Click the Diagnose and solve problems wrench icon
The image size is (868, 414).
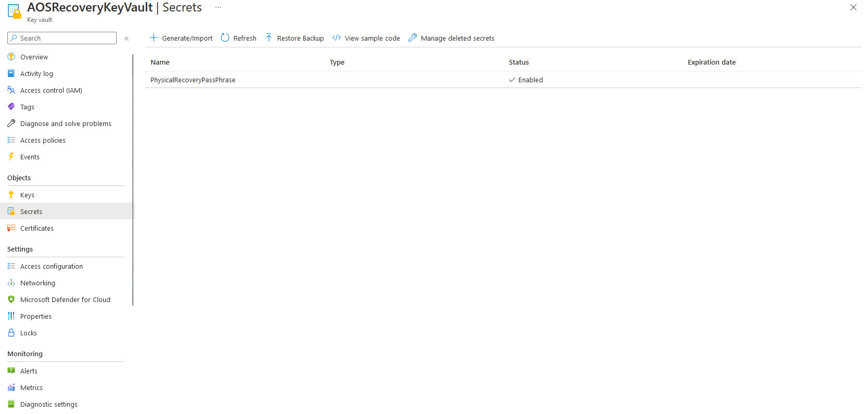[x=11, y=123]
